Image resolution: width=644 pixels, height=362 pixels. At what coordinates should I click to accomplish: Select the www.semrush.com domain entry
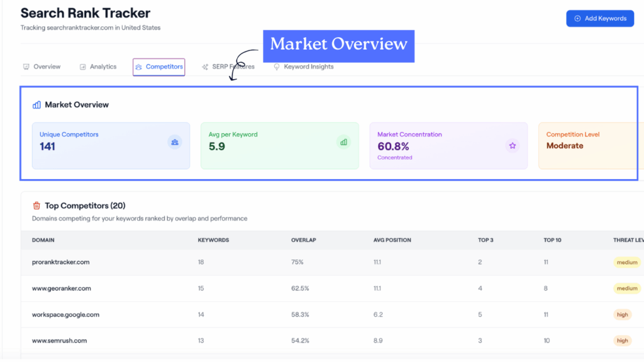[59, 341]
